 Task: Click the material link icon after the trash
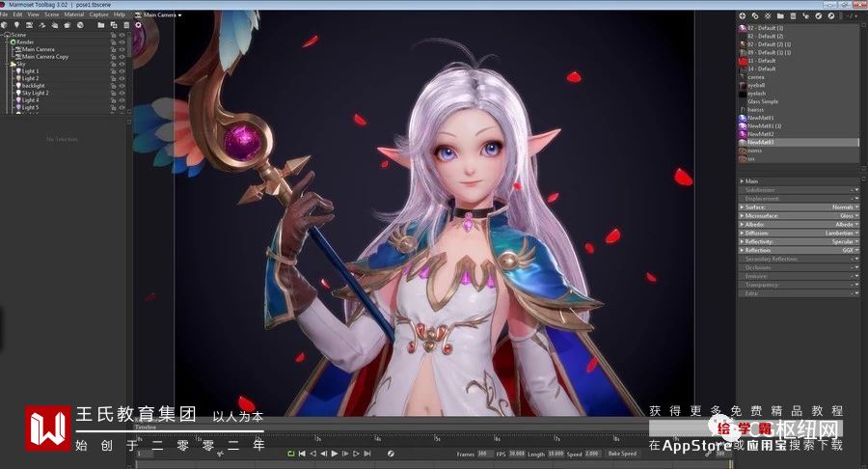point(806,16)
